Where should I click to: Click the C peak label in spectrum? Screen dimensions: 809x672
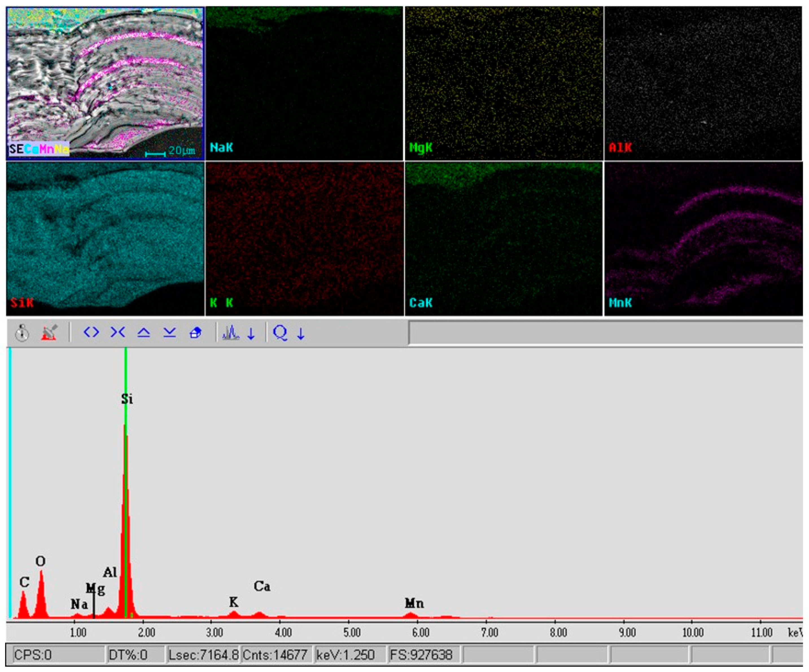[x=24, y=582]
